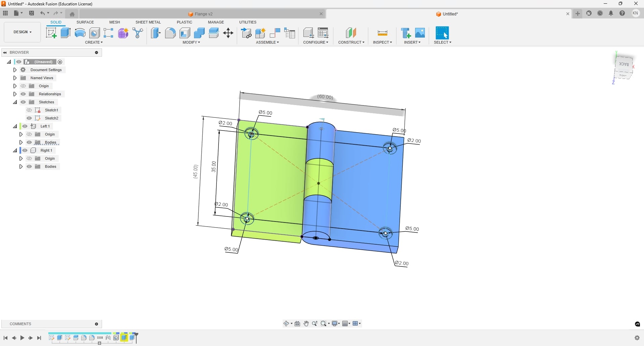The height and width of the screenshot is (346, 644).
Task: Toggle visibility of the Sketches folder
Action: [23, 102]
